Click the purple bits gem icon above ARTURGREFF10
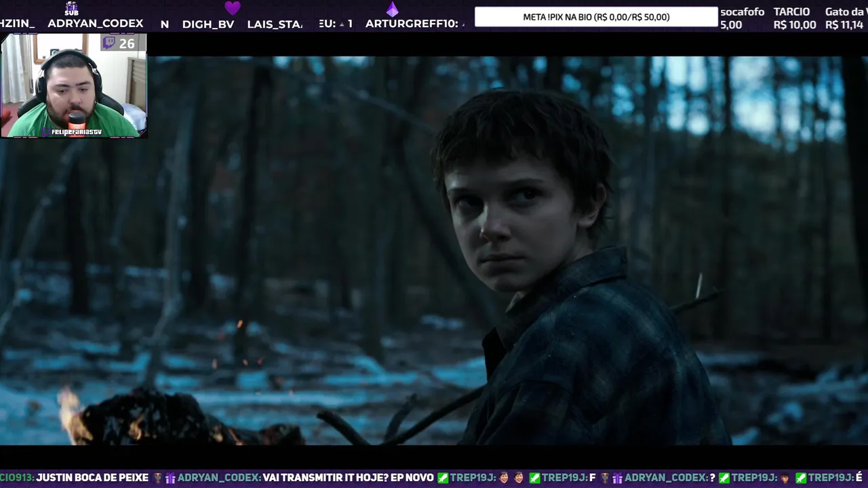 392,9
